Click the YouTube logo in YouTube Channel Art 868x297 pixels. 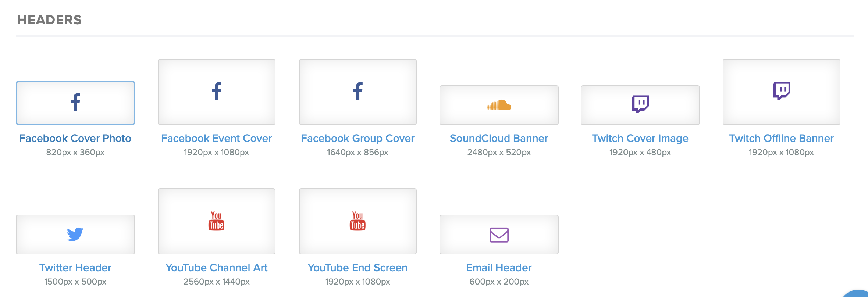(x=216, y=221)
